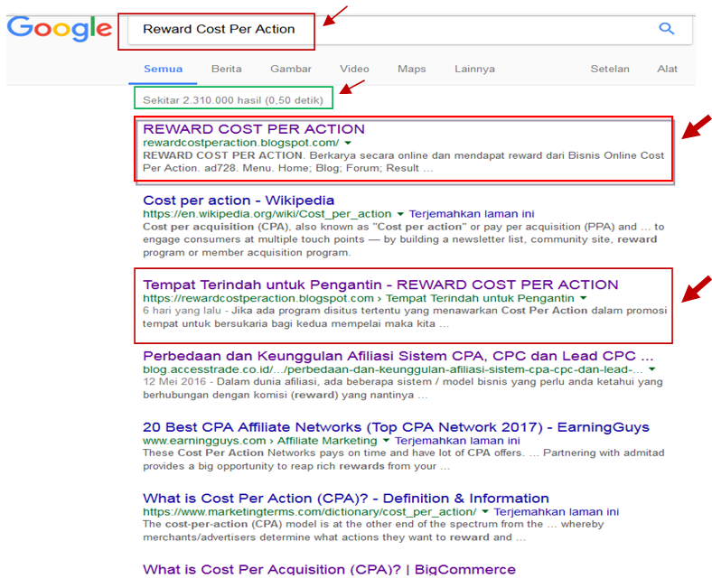Viewport: 712px width, 588px height.
Task: Click the https://en.wikipedia.org/wiki/Cost_per_action URL text
Action: pyautogui.click(x=267, y=214)
